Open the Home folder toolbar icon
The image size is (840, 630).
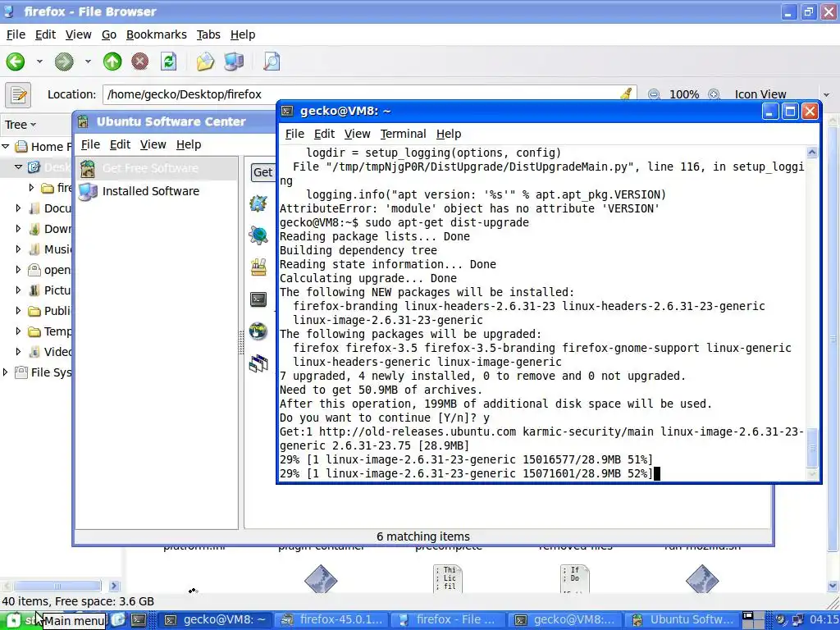tap(205, 62)
